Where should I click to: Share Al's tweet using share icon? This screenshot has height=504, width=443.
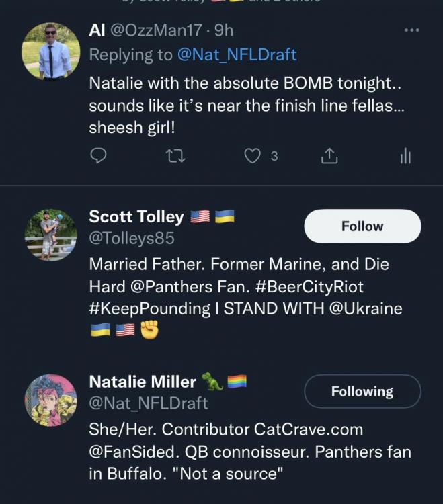[329, 157]
